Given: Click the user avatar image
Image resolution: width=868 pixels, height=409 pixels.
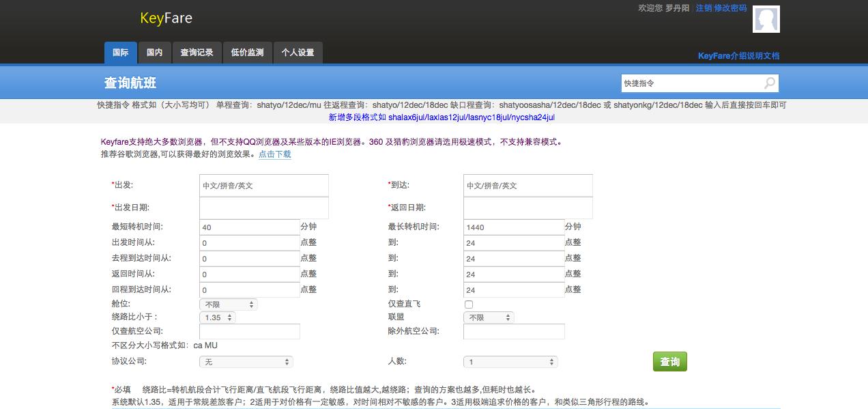Looking at the screenshot, I should (x=766, y=19).
